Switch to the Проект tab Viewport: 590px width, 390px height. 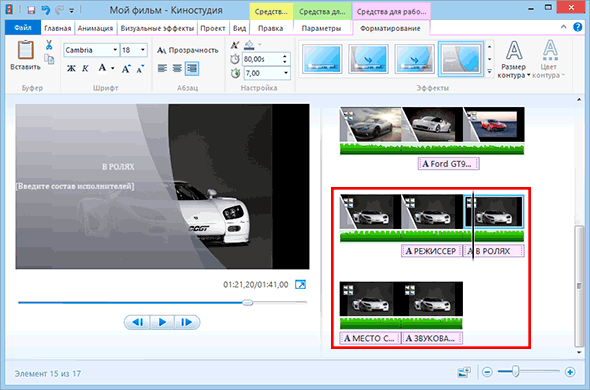coord(213,28)
